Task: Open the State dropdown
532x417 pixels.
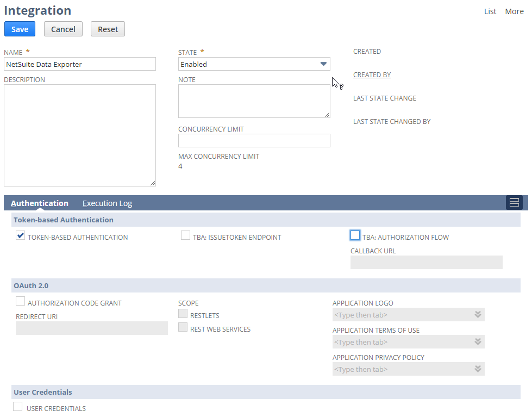Action: tap(324, 64)
